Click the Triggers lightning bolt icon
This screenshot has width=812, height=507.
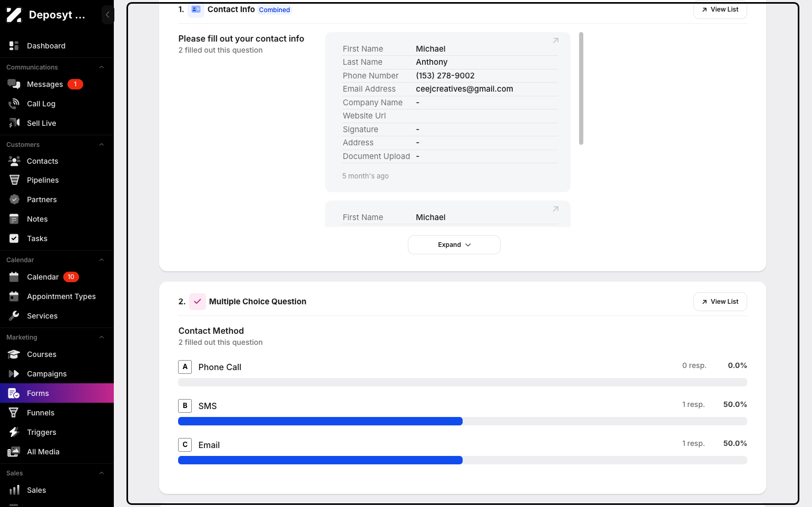click(x=14, y=432)
